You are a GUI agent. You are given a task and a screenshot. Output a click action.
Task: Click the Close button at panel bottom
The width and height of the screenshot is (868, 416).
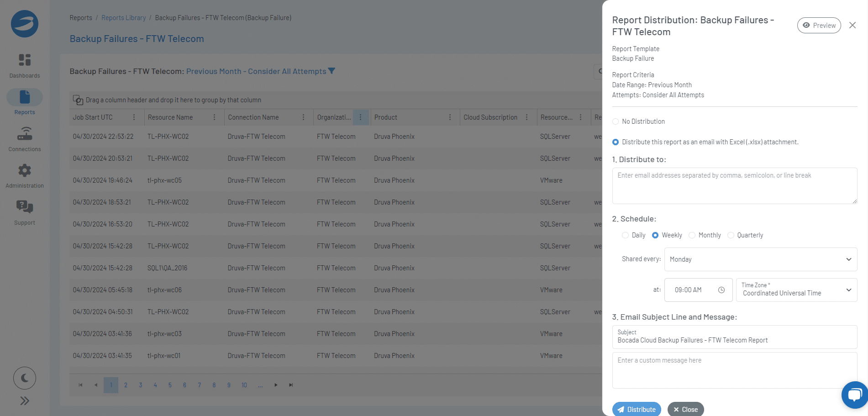(686, 410)
